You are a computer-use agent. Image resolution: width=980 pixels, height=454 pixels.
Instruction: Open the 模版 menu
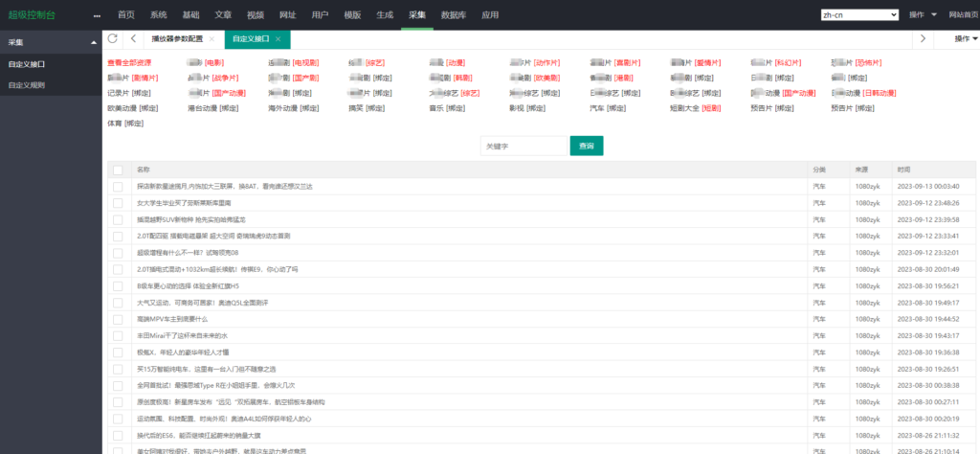(352, 15)
